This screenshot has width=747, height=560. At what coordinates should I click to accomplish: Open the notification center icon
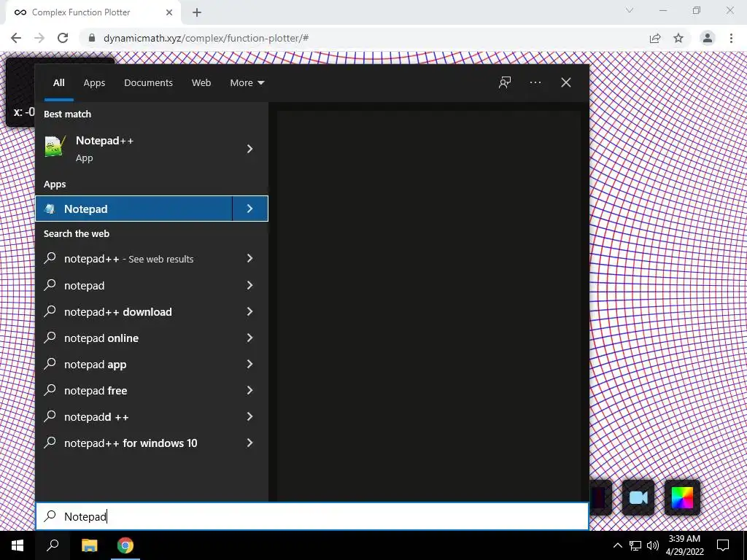pos(723,545)
